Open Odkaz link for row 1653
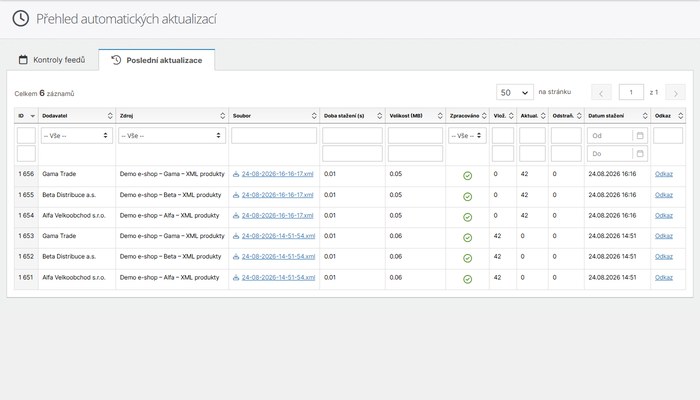Screen dimensions: 700x400 click(664, 236)
